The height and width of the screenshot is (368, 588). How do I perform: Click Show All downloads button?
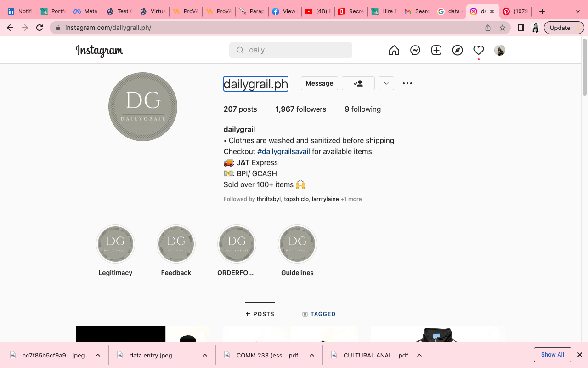[552, 355]
